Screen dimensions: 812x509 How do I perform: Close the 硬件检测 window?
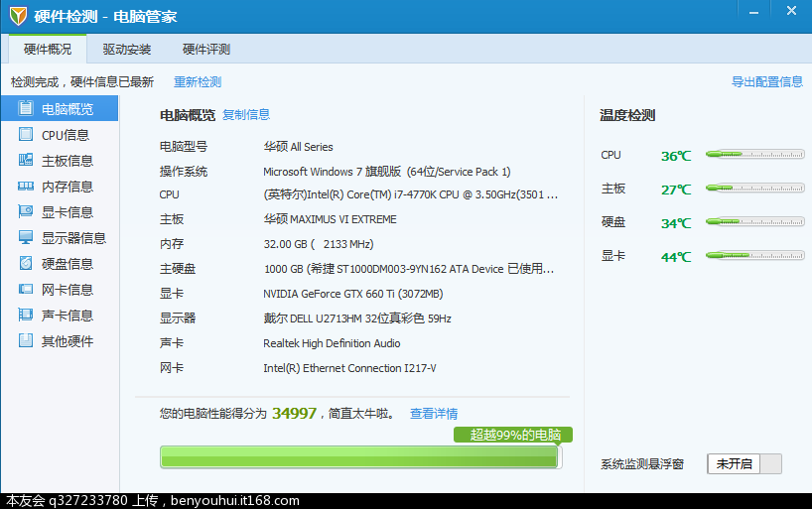click(791, 11)
